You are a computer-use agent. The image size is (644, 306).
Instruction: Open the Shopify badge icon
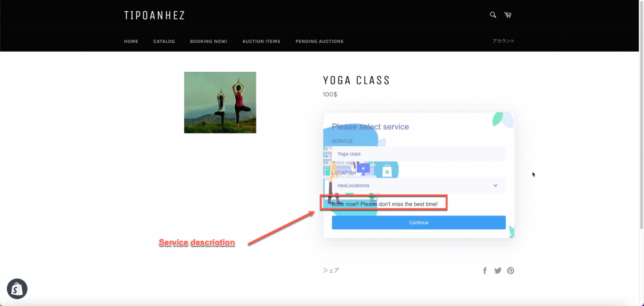pos(17,289)
